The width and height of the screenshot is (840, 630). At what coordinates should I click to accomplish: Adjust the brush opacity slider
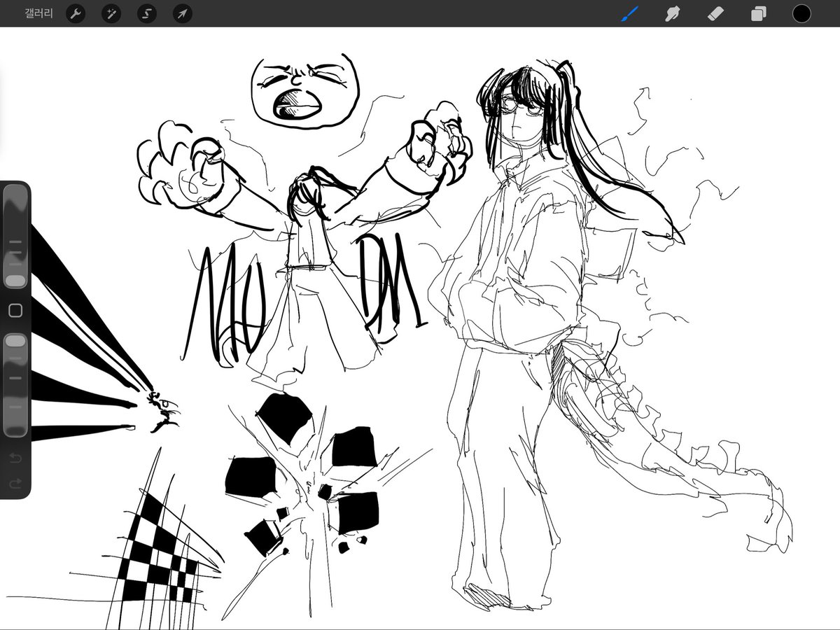click(x=15, y=384)
